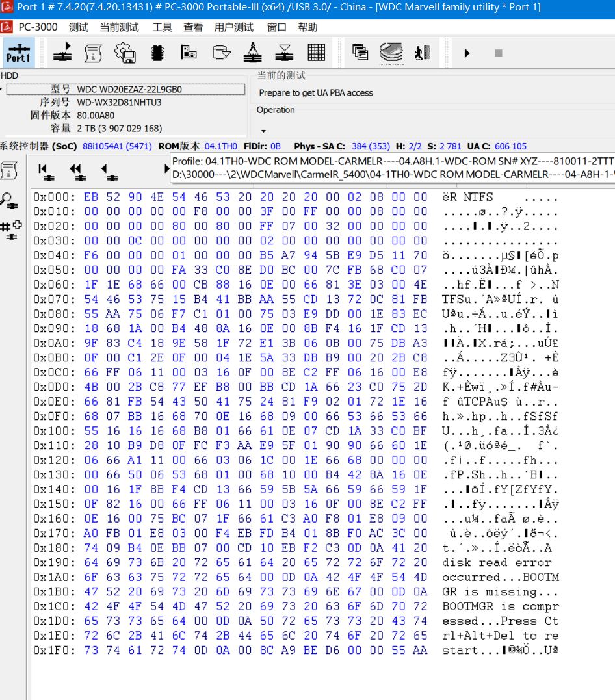The width and height of the screenshot is (615, 700).
Task: Click Phys SA C value 384 (353)
Action: pos(371,146)
